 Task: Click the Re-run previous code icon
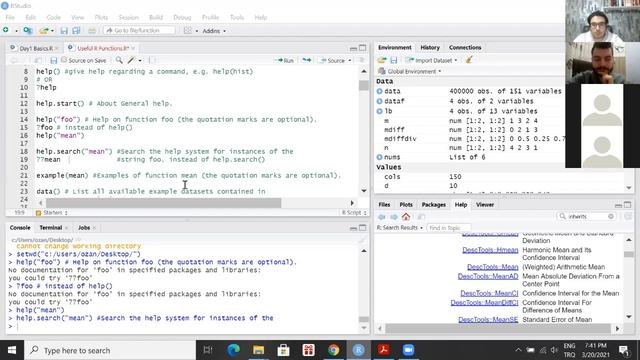307,60
